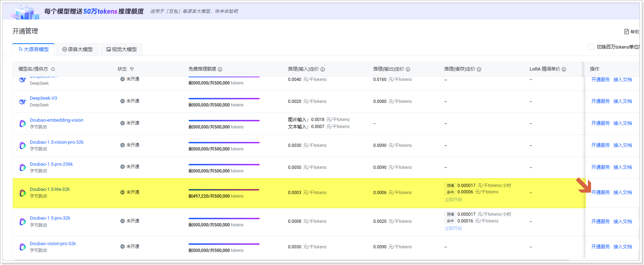Click 未开通 status icon for Doubao-vision-pro-32k
This screenshot has width=644, height=265.
(x=123, y=247)
